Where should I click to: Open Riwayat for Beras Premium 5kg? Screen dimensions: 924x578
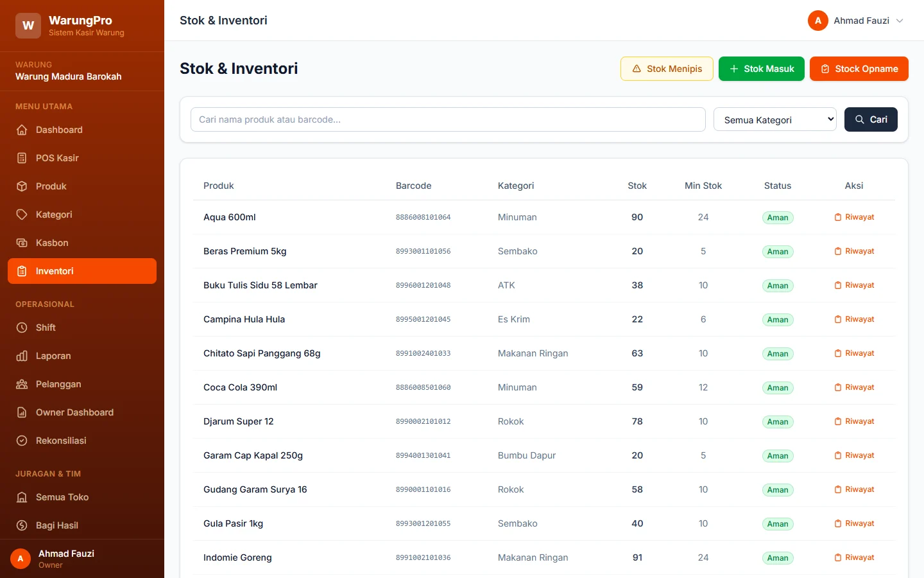[x=854, y=251]
